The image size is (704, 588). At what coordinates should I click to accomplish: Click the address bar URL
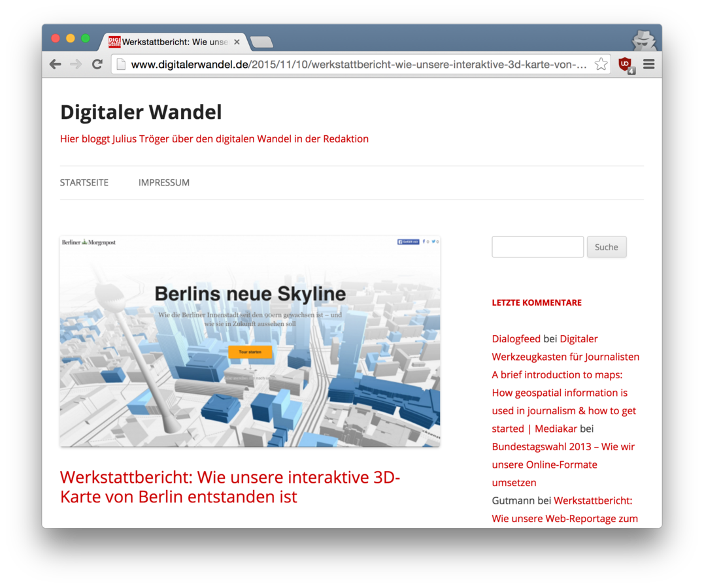pyautogui.click(x=358, y=64)
